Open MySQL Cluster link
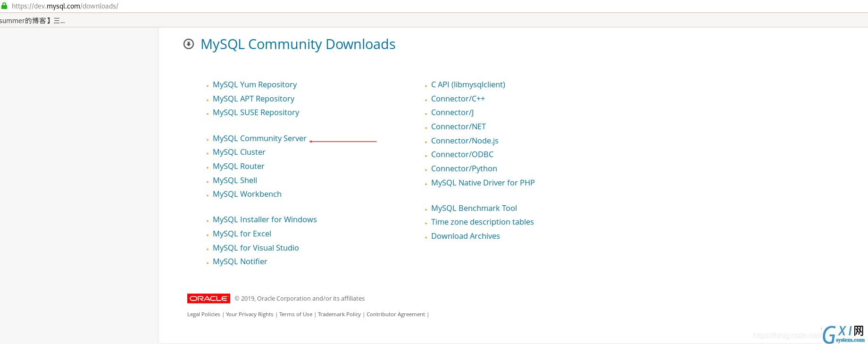 click(239, 152)
